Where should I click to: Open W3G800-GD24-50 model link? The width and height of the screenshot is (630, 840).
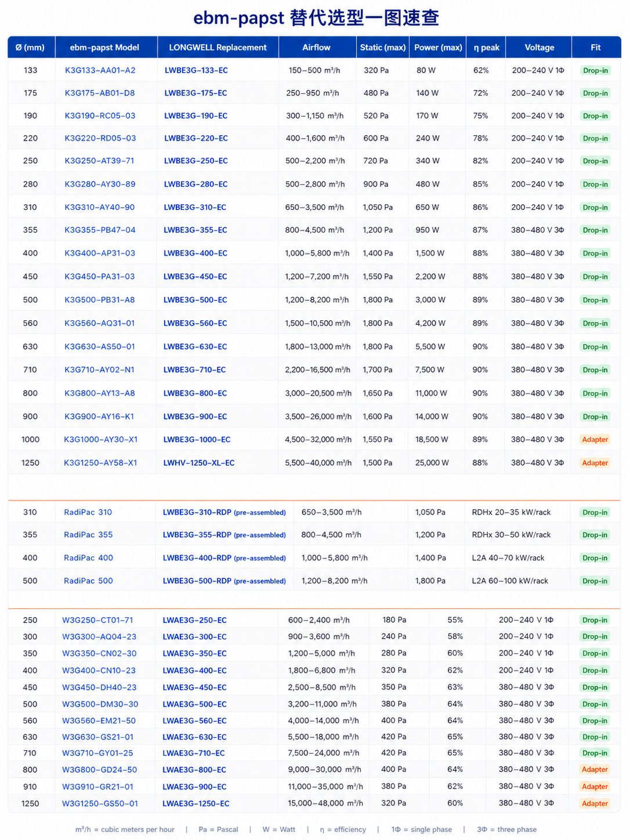tap(100, 770)
